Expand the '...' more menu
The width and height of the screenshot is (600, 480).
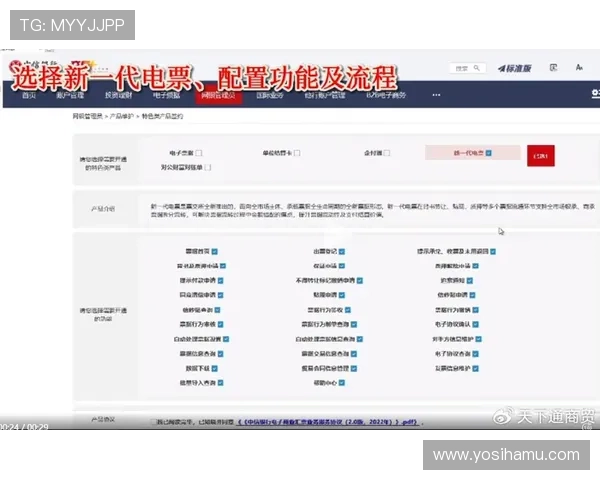[436, 95]
